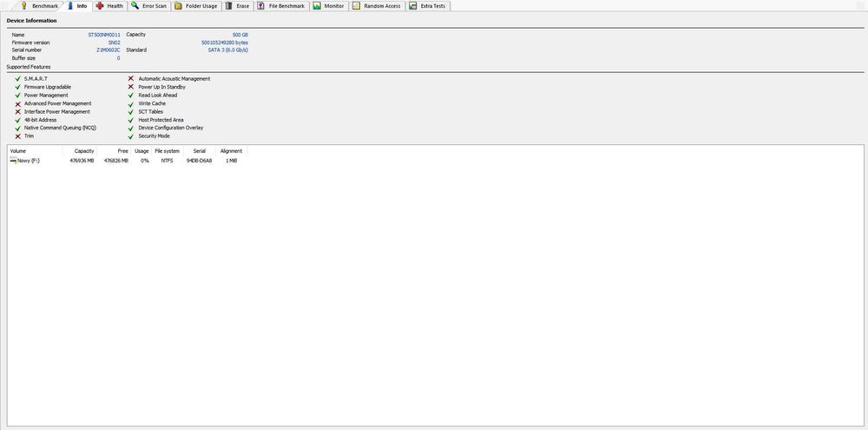
Task: Click the 48-bit Address feature label
Action: tap(41, 120)
